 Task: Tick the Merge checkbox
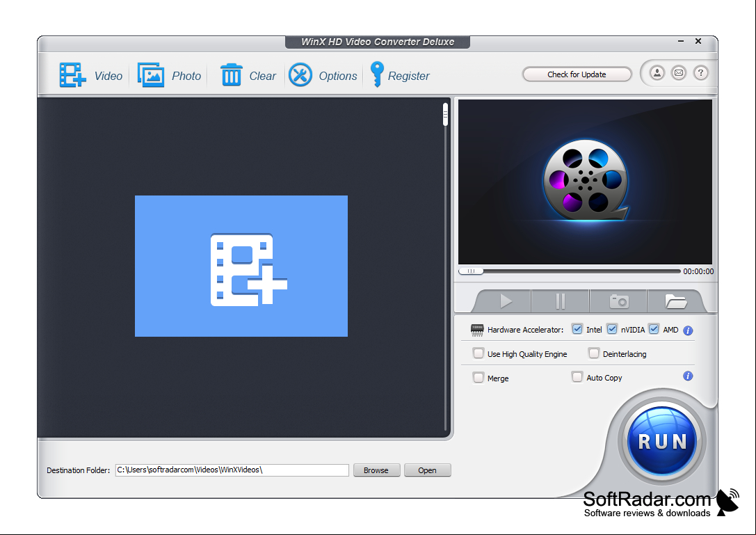[478, 377]
